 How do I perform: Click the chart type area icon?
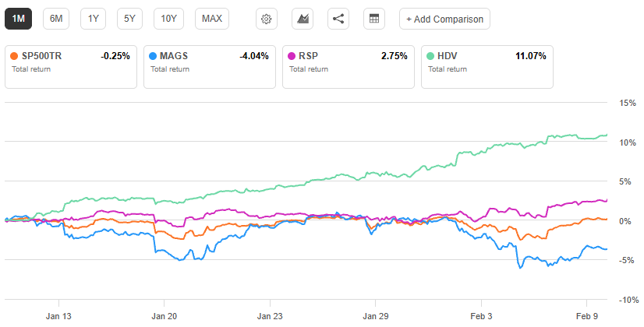[303, 19]
